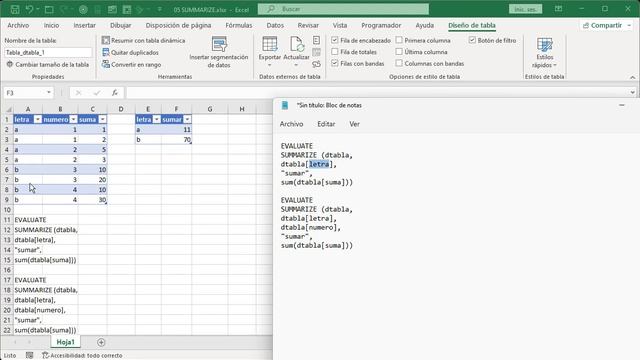The width and height of the screenshot is (640, 360).
Task: Click the Save icon in the title bar
Action: [x=15, y=9]
